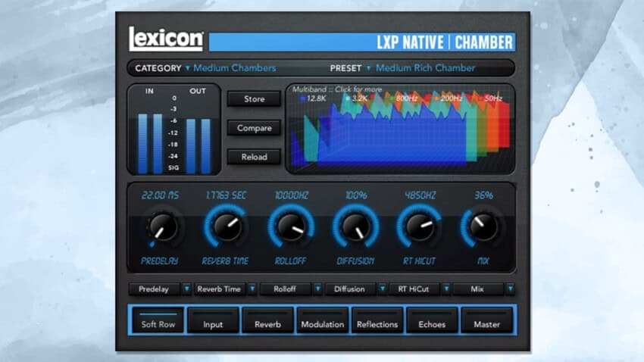
Task: Click the PRESET label
Action: (x=345, y=68)
